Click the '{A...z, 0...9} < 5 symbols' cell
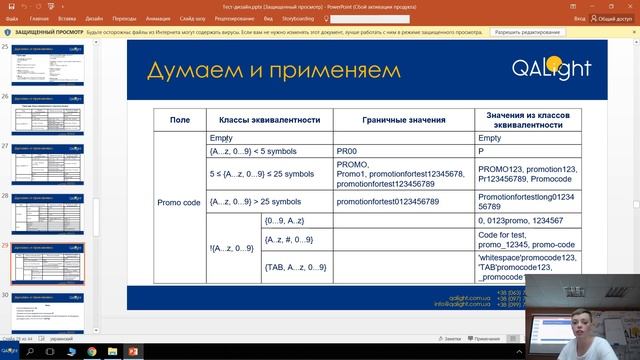Image resolution: width=640 pixels, height=360 pixels. click(x=270, y=151)
